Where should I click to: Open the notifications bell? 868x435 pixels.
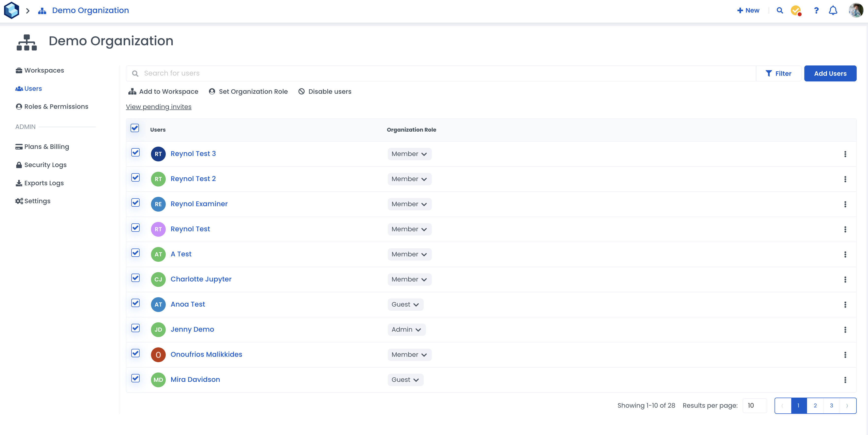tap(833, 10)
